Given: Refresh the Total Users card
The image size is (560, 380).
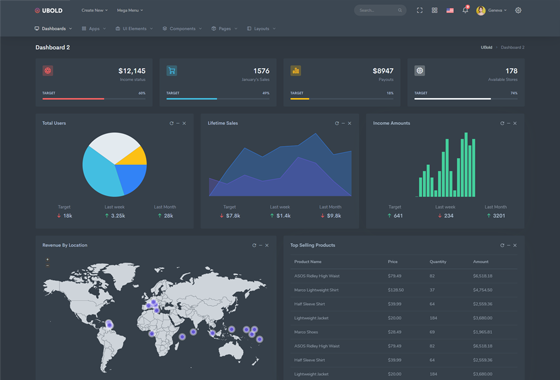Looking at the screenshot, I should click(x=171, y=123).
